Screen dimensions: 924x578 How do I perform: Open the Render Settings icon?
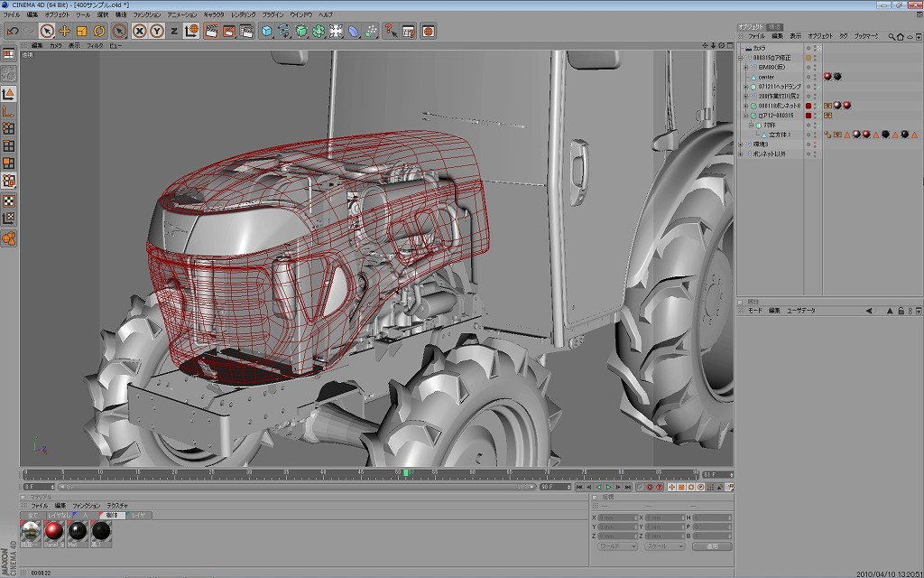point(245,31)
